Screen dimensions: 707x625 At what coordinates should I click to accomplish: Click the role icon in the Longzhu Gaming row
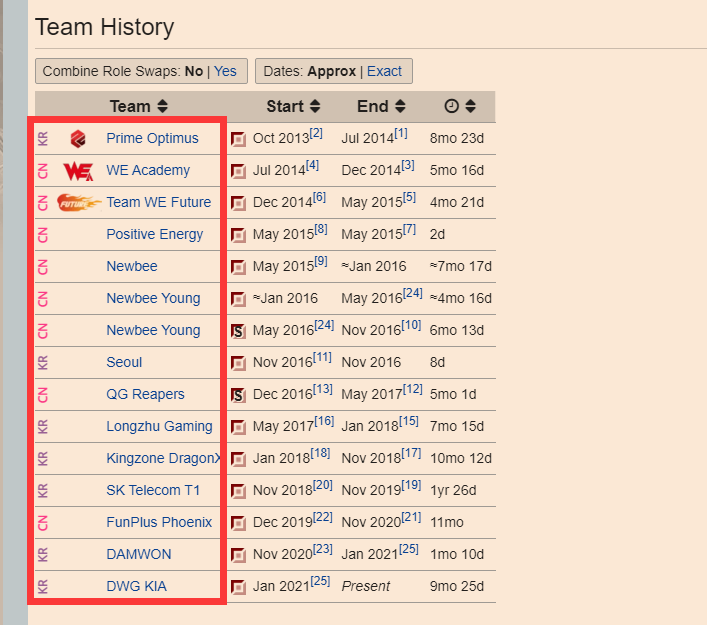point(239,427)
